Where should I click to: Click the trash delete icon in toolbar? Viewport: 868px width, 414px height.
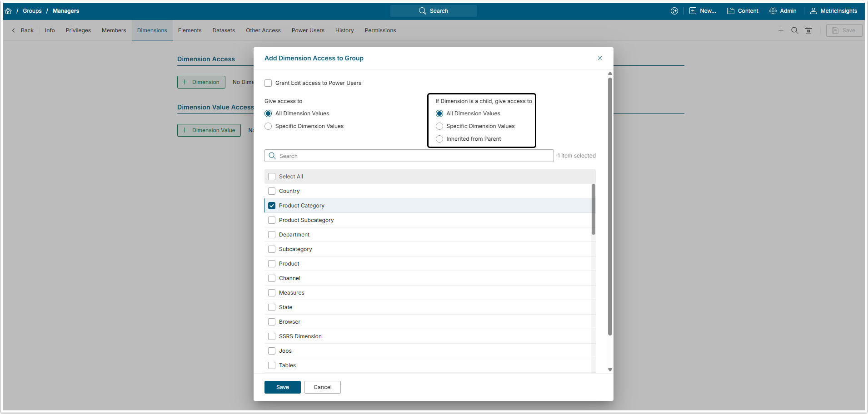pyautogui.click(x=808, y=30)
